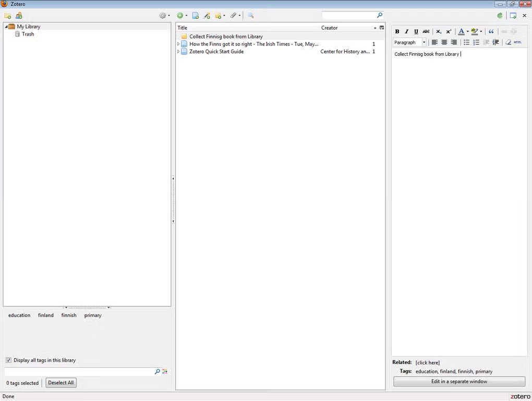Toggle bold formatting in note editor
Image resolution: width=532 pixels, height=401 pixels.
[x=397, y=32]
